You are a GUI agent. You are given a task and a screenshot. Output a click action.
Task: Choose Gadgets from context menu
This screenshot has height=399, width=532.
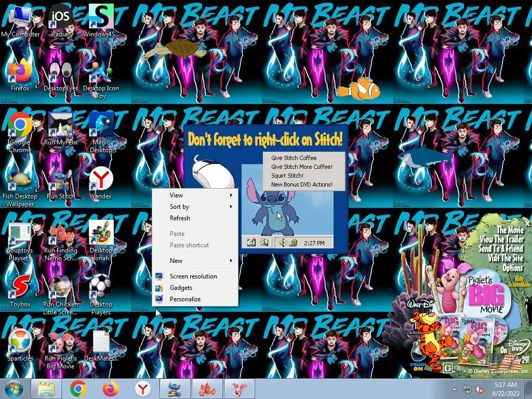coord(195,288)
